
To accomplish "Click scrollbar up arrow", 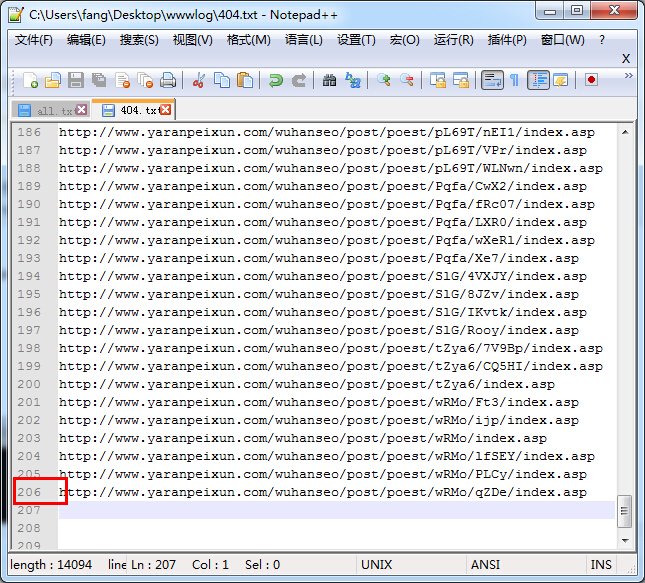I will (x=625, y=132).
